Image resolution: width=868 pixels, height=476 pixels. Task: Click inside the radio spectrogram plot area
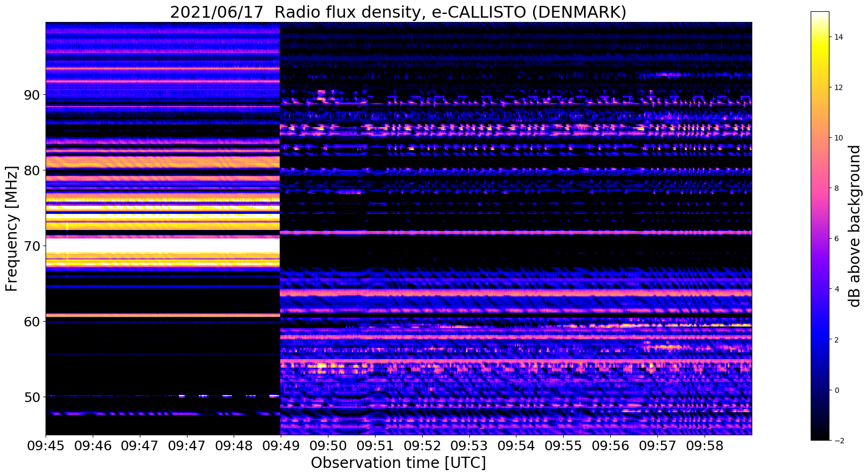pyautogui.click(x=399, y=228)
